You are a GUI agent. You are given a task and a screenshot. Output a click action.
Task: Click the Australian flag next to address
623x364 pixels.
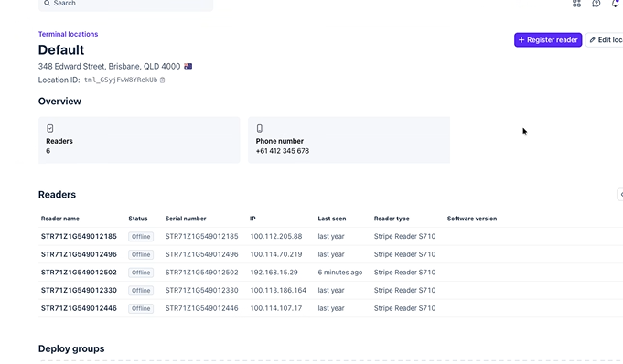point(188,66)
